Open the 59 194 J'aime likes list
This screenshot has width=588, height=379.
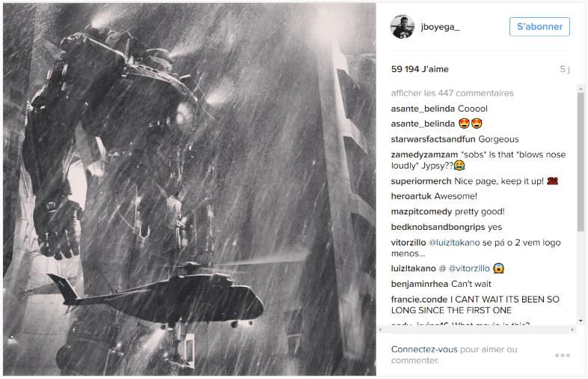(x=420, y=69)
